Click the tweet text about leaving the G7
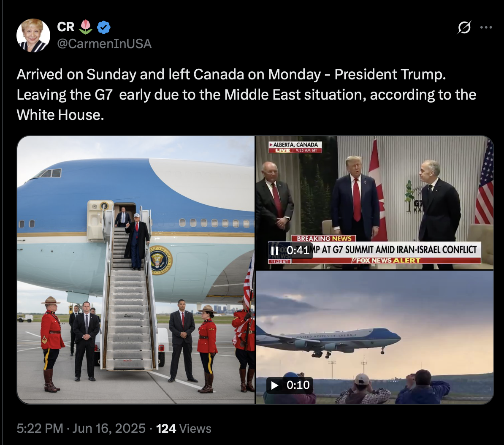This screenshot has height=445, width=504. coord(246,95)
